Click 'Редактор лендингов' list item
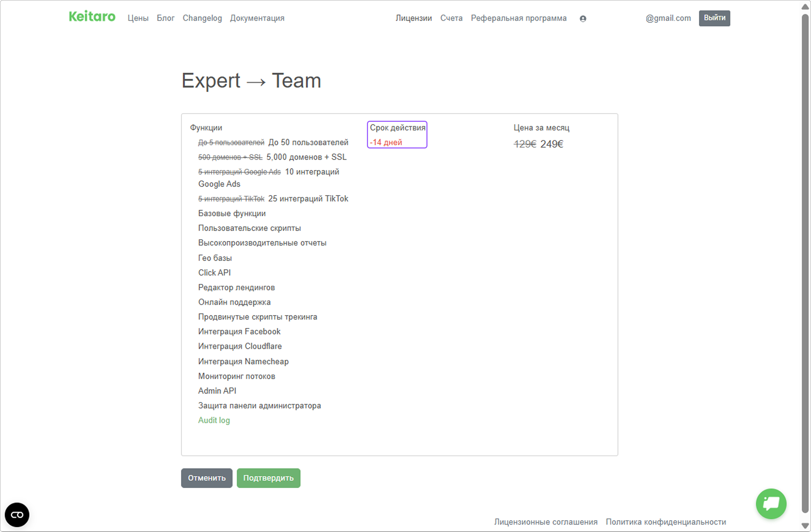 (x=236, y=288)
